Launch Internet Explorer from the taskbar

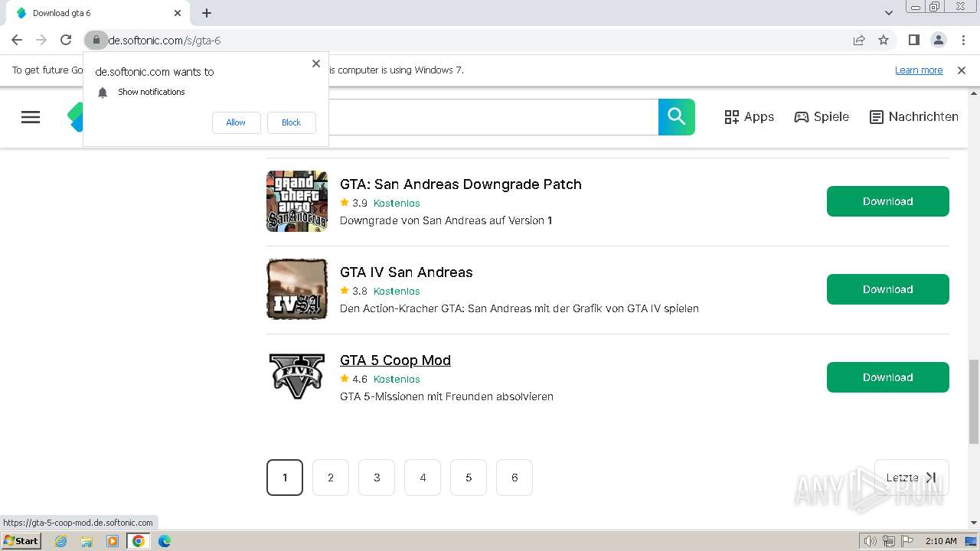click(x=60, y=541)
